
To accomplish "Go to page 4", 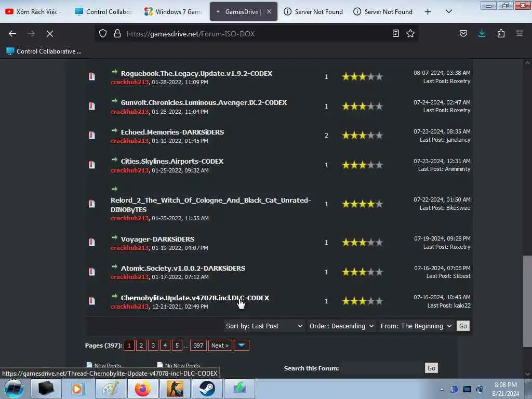I will pos(165,345).
